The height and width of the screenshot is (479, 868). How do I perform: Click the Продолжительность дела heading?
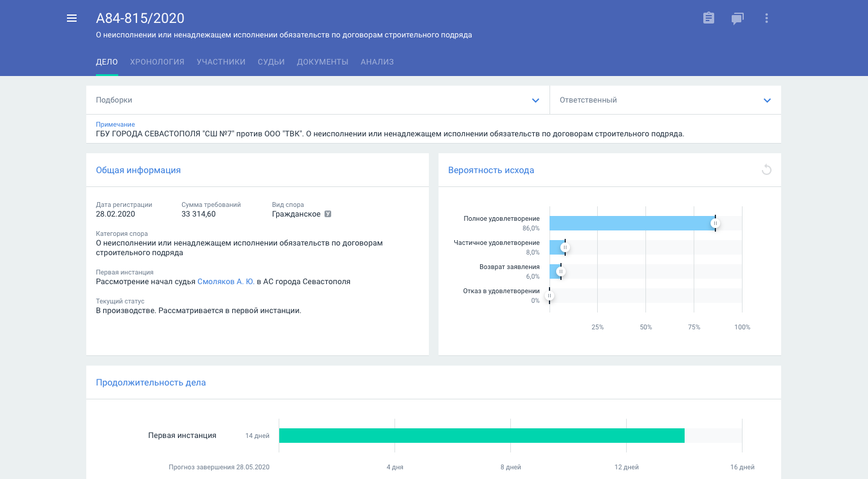click(151, 382)
